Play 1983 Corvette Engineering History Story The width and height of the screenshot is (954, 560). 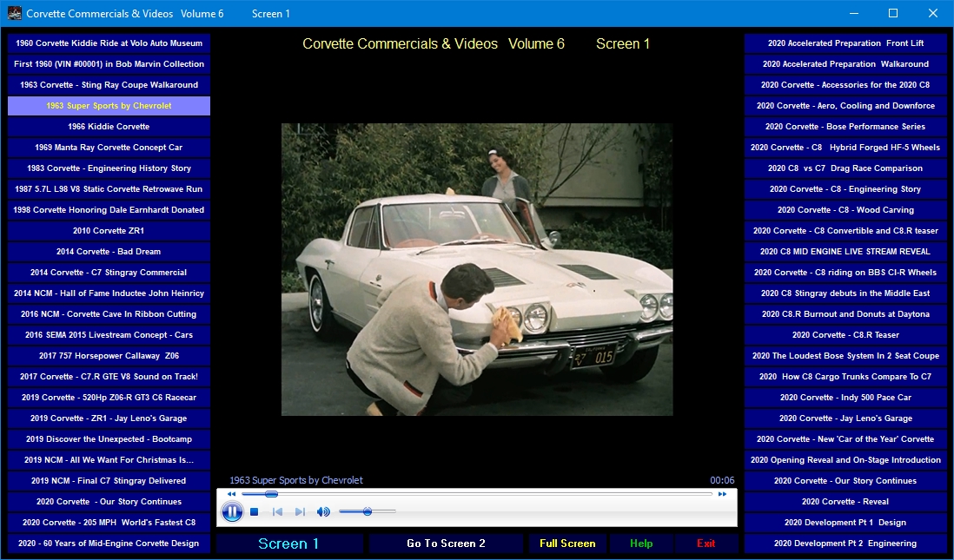(x=109, y=168)
